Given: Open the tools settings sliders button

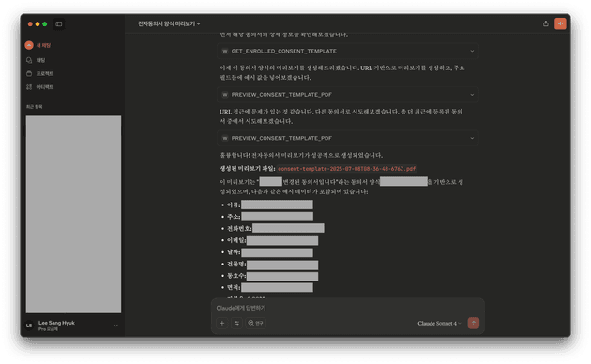Looking at the screenshot, I should 236,323.
